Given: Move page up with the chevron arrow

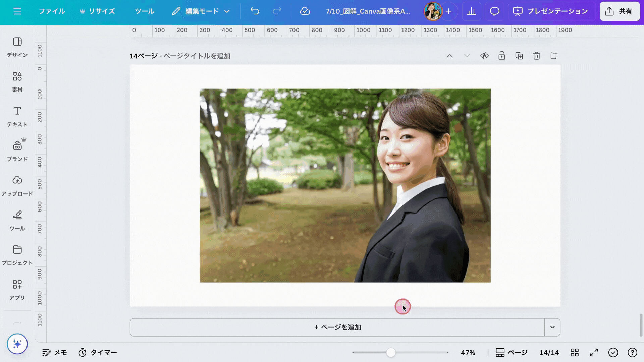Looking at the screenshot, I should coord(450,56).
